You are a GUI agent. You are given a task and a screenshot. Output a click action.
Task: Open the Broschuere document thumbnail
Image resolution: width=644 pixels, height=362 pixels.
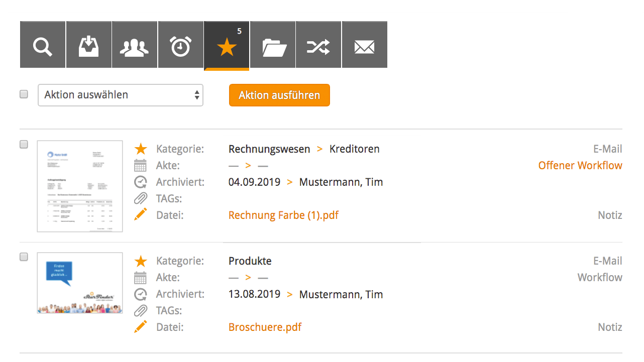coord(80,283)
